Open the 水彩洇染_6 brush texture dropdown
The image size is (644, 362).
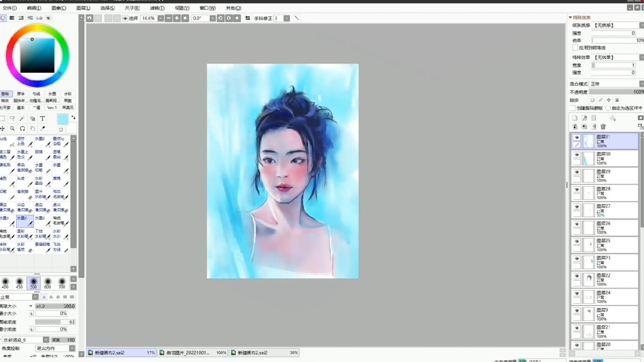(x=46, y=340)
